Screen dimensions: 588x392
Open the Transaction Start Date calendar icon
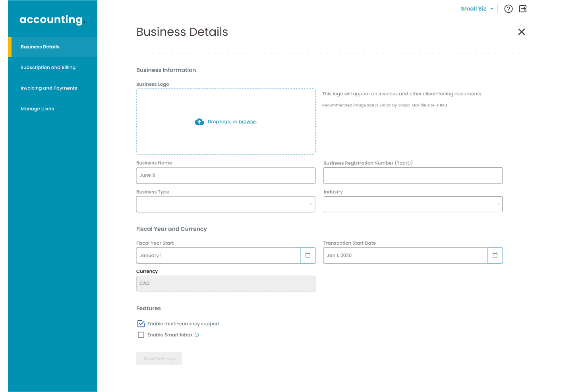pyautogui.click(x=495, y=255)
